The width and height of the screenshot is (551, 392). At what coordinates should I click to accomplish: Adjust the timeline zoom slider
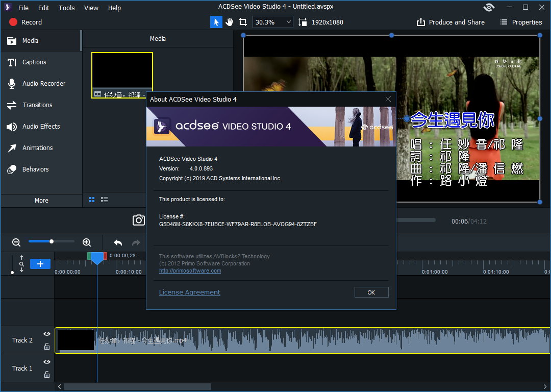click(52, 241)
